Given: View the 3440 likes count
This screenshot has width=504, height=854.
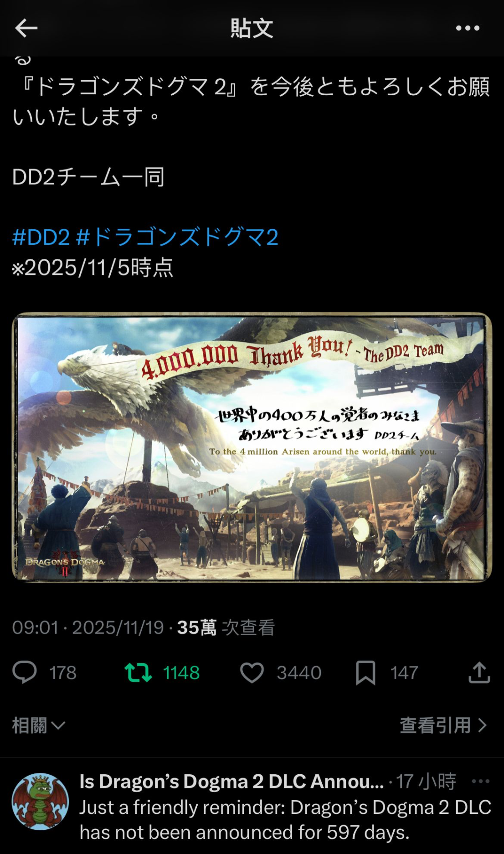Looking at the screenshot, I should [299, 673].
